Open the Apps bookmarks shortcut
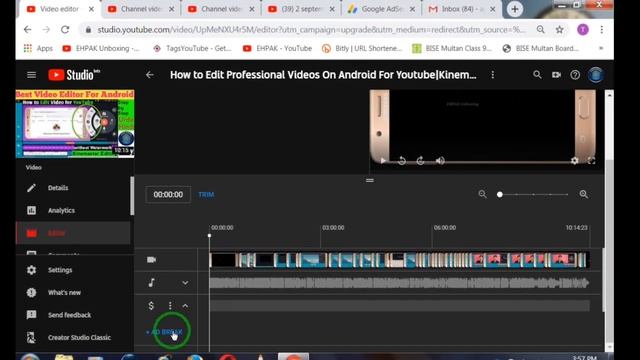Viewport: 640px width, 360px height. coord(38,48)
